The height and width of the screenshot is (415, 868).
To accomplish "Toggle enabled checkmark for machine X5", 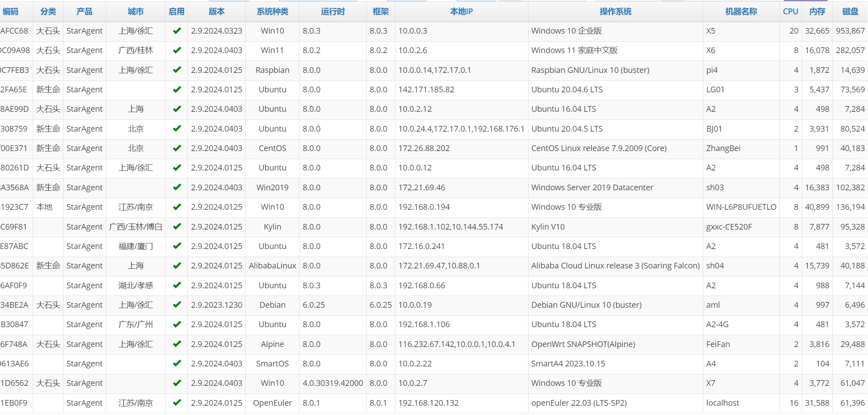I will tap(177, 31).
